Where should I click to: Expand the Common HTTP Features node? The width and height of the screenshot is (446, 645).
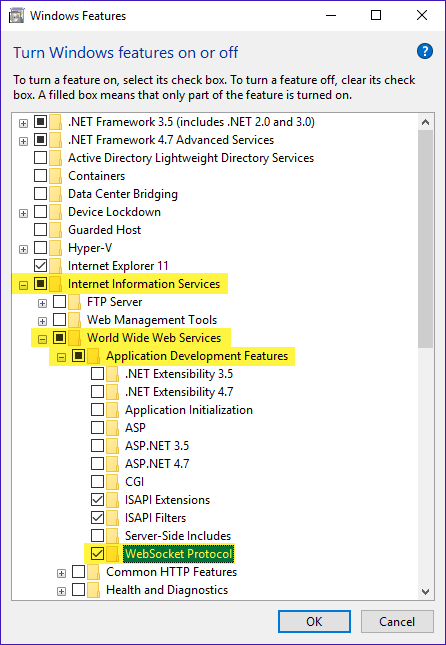pos(62,573)
